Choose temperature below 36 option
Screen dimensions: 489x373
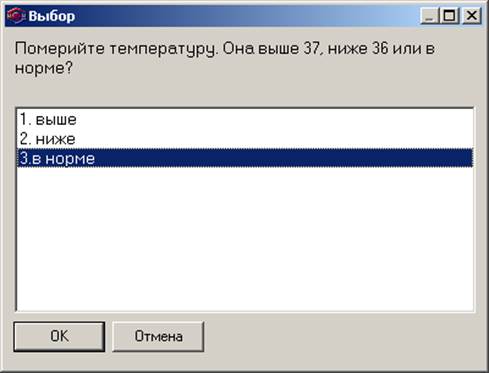click(245, 139)
